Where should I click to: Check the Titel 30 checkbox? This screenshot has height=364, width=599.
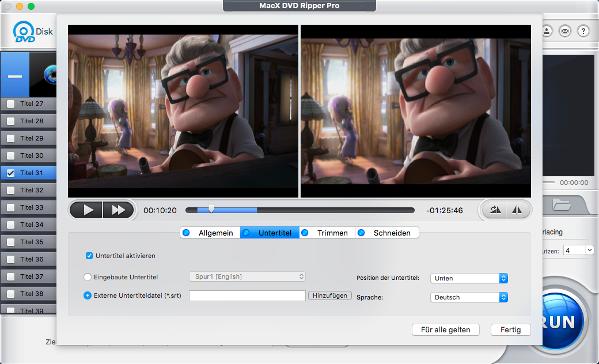(10, 156)
